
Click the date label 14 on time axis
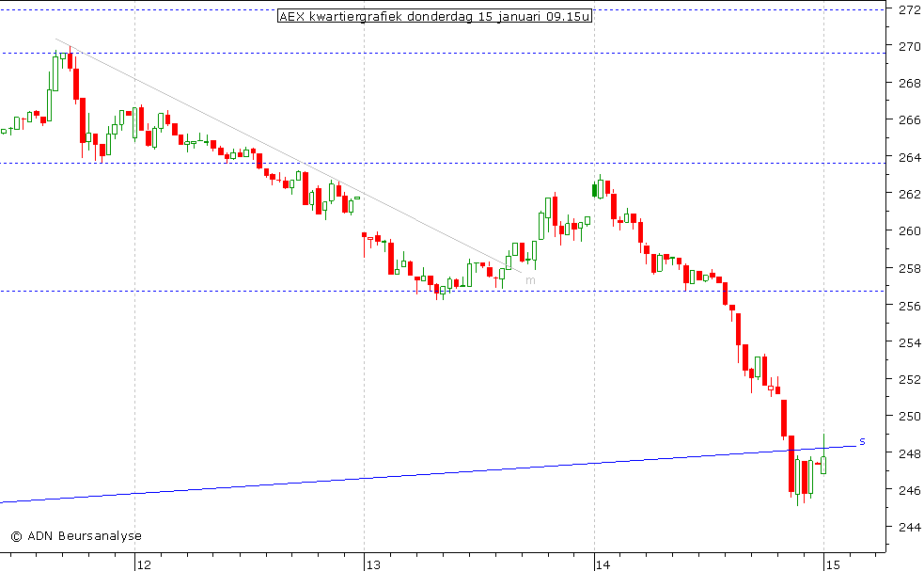[603, 565]
